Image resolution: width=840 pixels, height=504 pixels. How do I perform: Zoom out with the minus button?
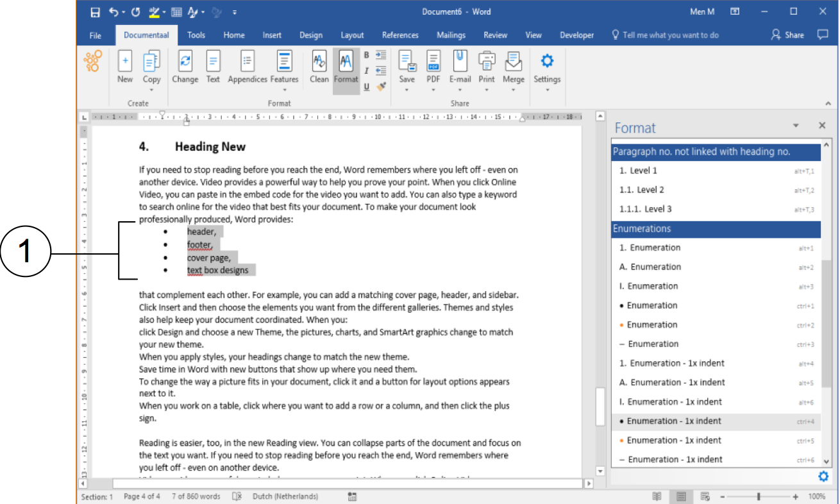pos(721,497)
